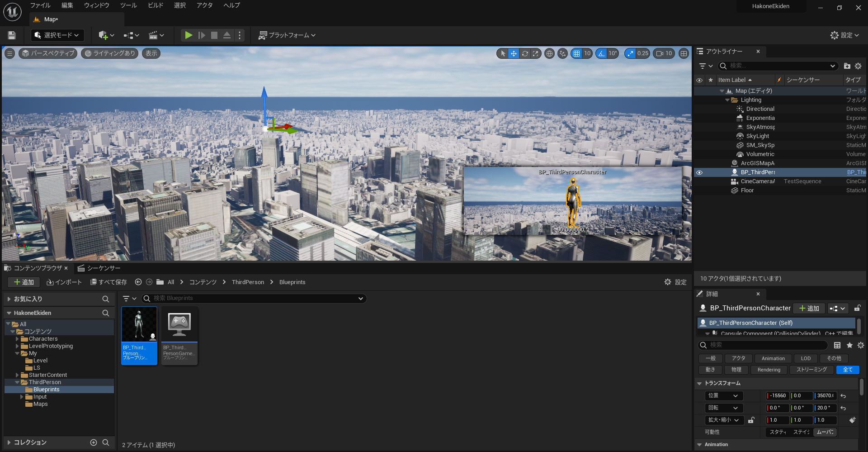Screen dimensions: 868x452
Task: Expand the コレクション section
Action: click(9, 442)
